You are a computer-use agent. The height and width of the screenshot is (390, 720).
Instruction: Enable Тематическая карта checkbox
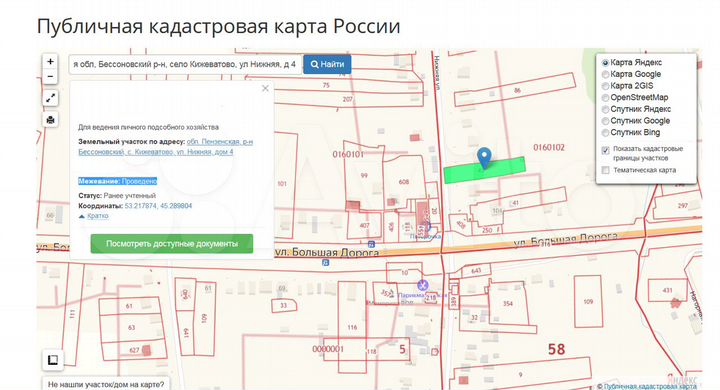606,170
